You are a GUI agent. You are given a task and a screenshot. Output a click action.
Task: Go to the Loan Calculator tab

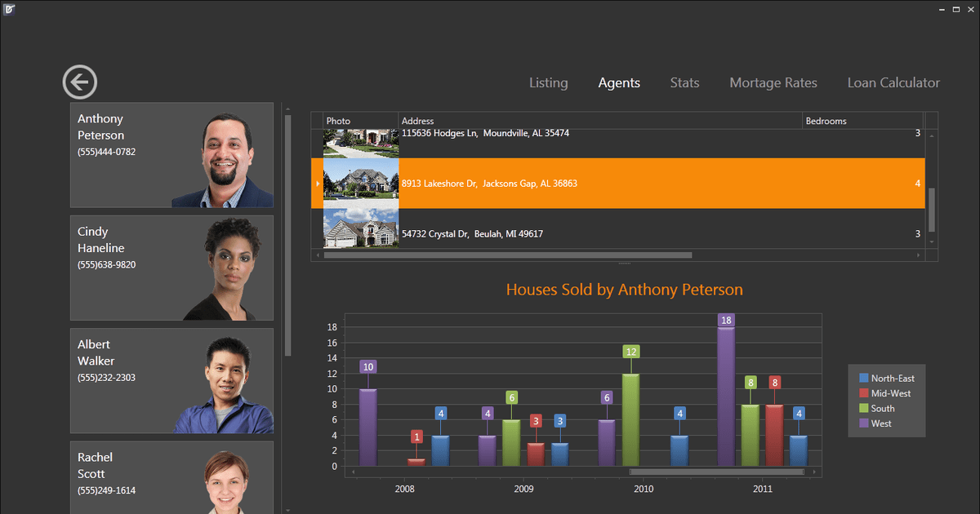pos(893,82)
